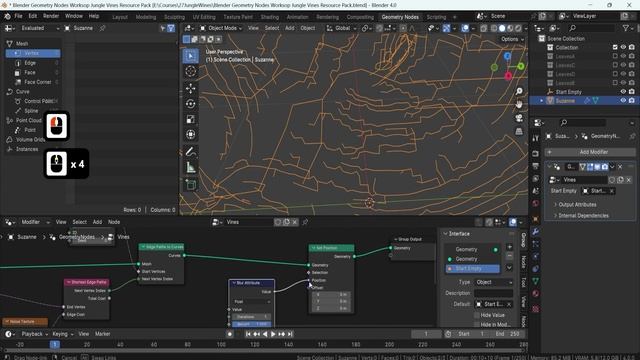Select the Select Box tool in the viewport toolbar
Viewport: 640px width, 360px height.
click(190, 56)
